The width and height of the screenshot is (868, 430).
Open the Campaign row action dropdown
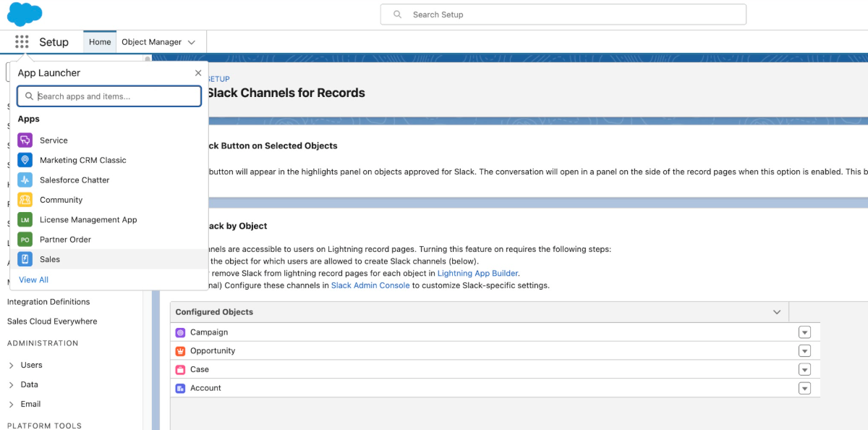pyautogui.click(x=804, y=332)
